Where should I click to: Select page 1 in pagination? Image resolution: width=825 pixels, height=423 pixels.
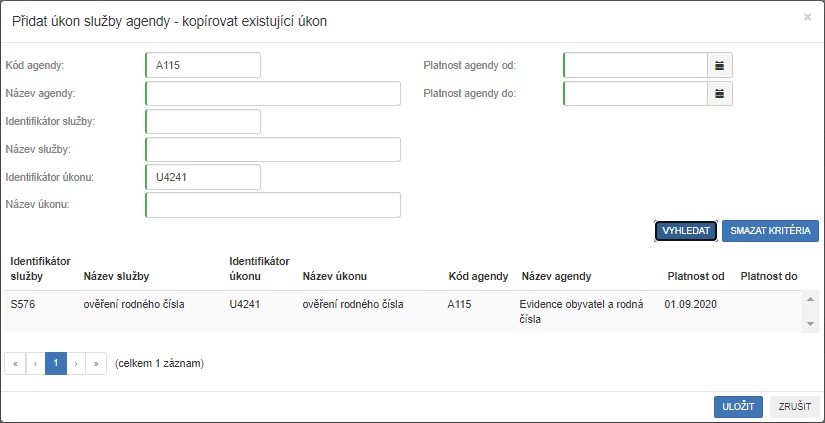pos(56,363)
